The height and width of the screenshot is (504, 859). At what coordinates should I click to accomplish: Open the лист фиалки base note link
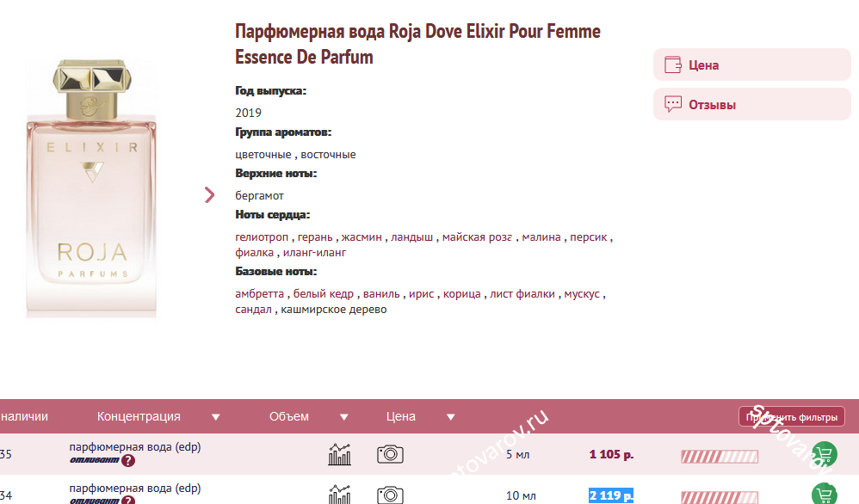pos(522,294)
